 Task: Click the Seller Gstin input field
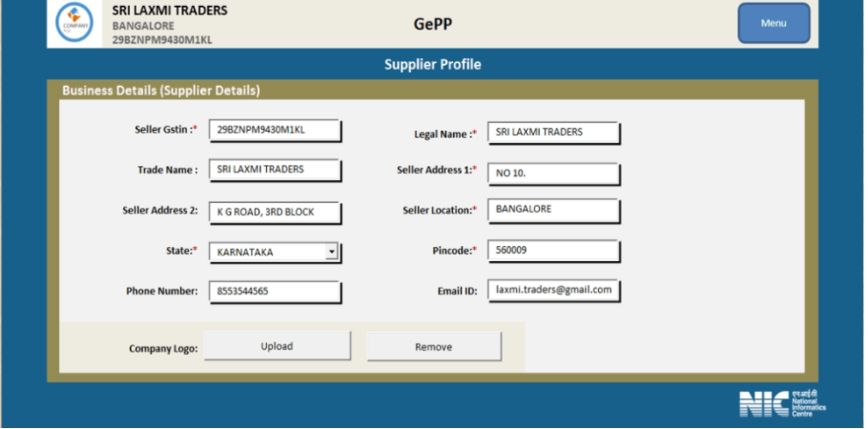point(275,131)
